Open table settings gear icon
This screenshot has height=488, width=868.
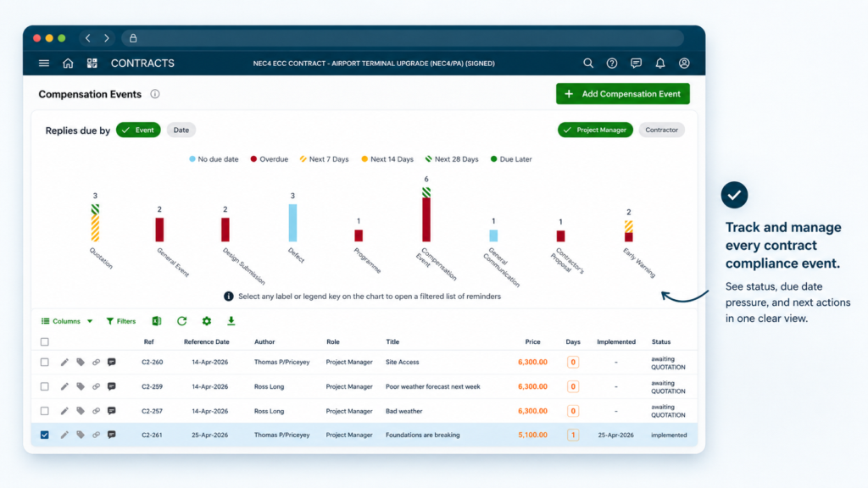207,321
